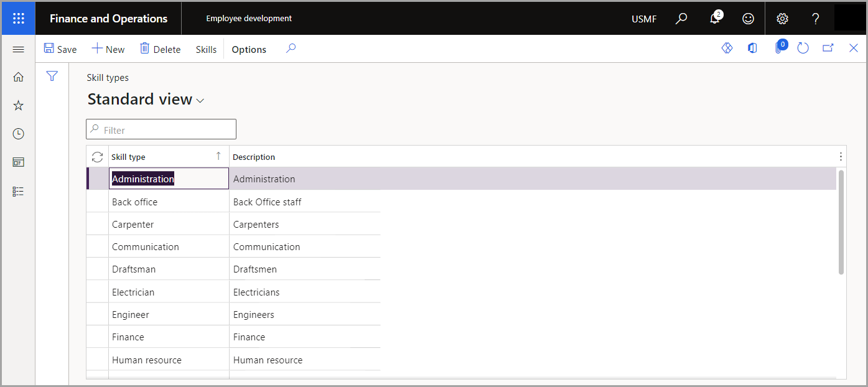Viewport: 868px width, 387px height.
Task: Open in Microsoft Office icon
Action: [x=753, y=48]
